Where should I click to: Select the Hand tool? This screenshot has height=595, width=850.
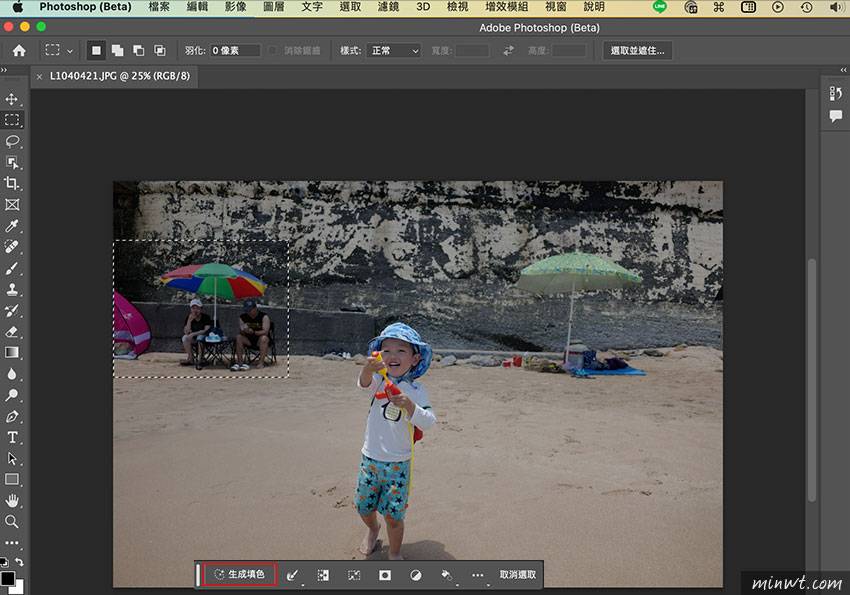click(x=13, y=500)
